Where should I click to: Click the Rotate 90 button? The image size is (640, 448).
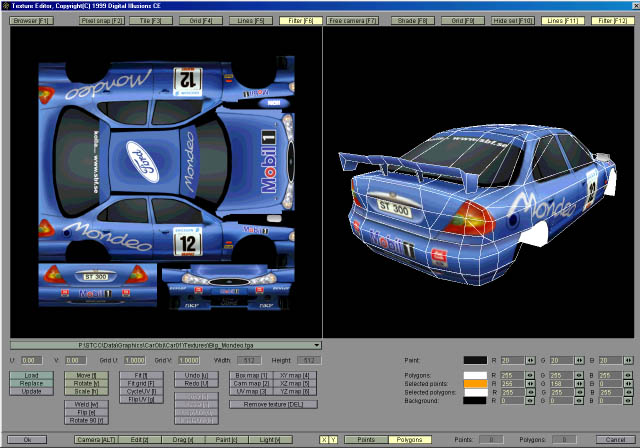click(86, 420)
